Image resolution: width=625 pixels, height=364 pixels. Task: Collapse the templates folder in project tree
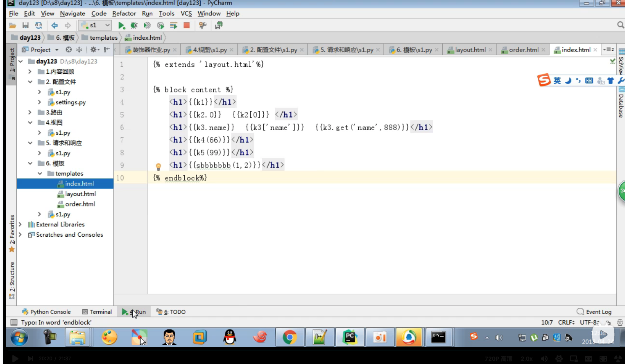tap(40, 174)
